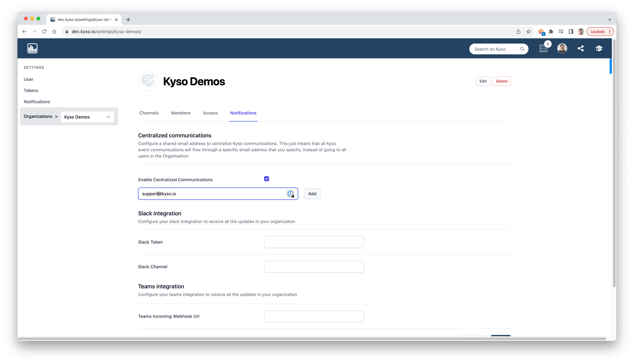Image resolution: width=634 pixels, height=364 pixels.
Task: Click the horizontal scrollbar at bottom
Action: [312, 339]
